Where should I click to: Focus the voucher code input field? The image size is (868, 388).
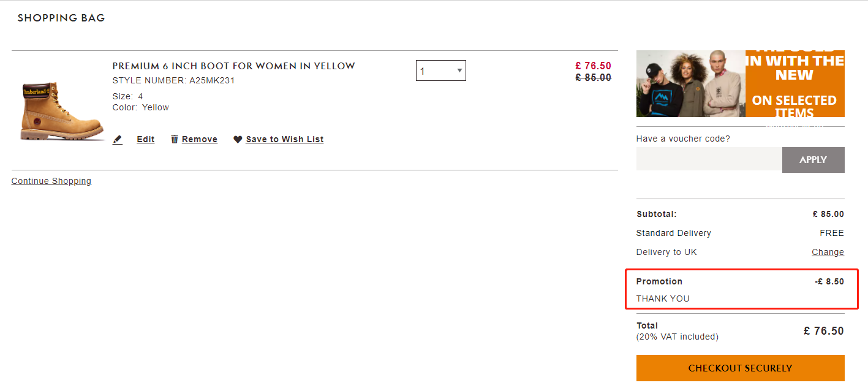[x=709, y=159]
